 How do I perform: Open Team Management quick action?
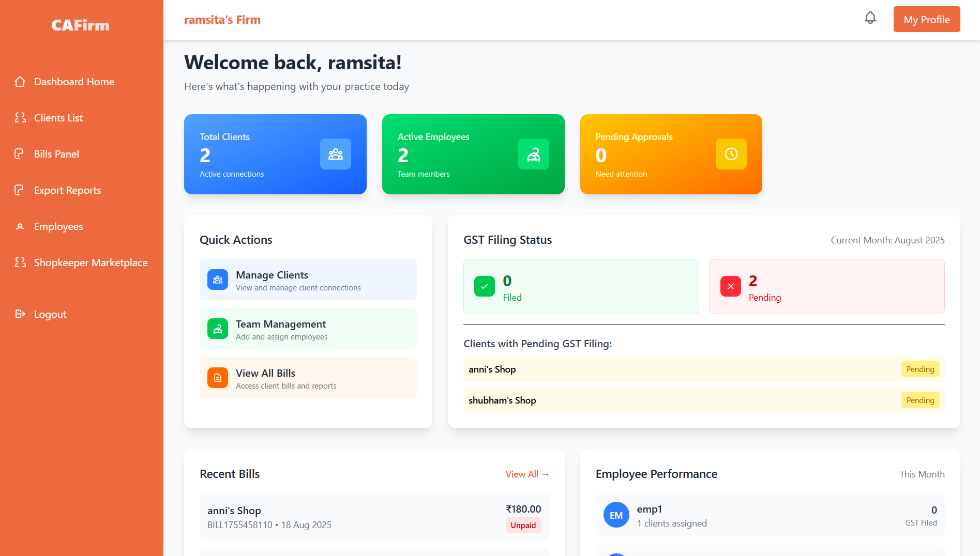pyautogui.click(x=308, y=329)
